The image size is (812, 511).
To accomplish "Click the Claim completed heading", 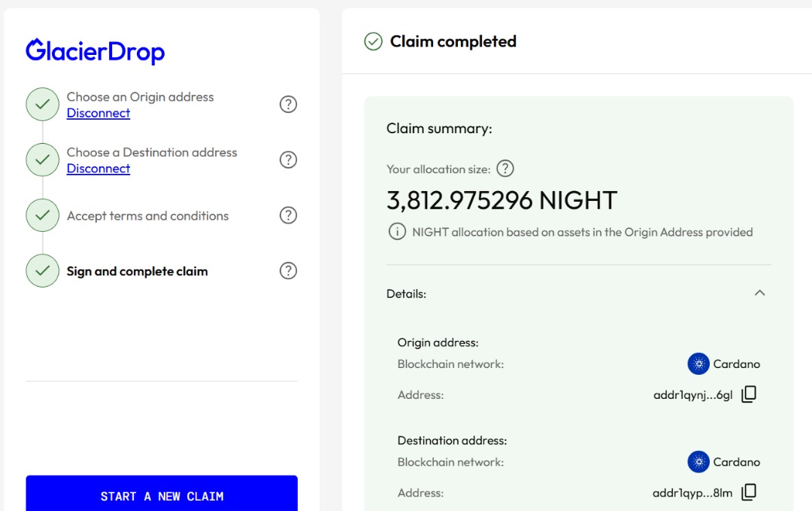I will [x=453, y=41].
